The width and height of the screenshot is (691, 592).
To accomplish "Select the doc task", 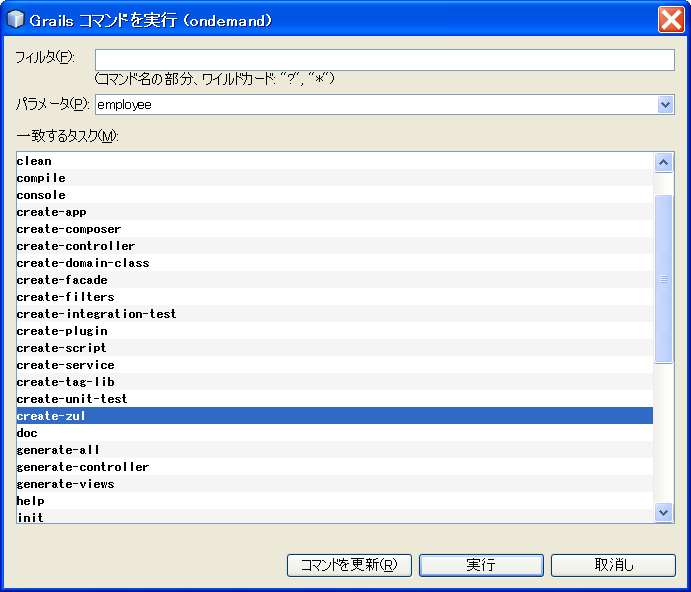I will pos(334,433).
